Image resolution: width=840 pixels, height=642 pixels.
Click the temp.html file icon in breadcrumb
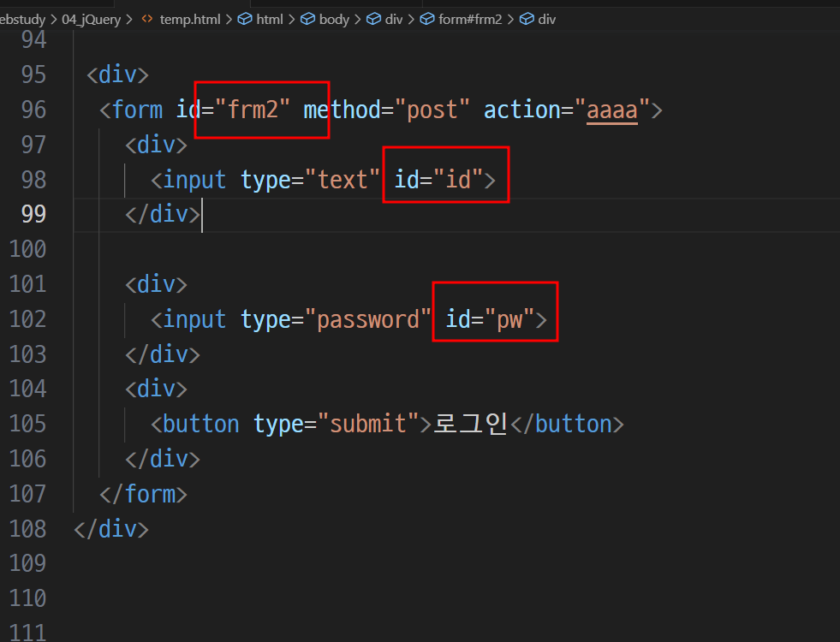tap(146, 19)
